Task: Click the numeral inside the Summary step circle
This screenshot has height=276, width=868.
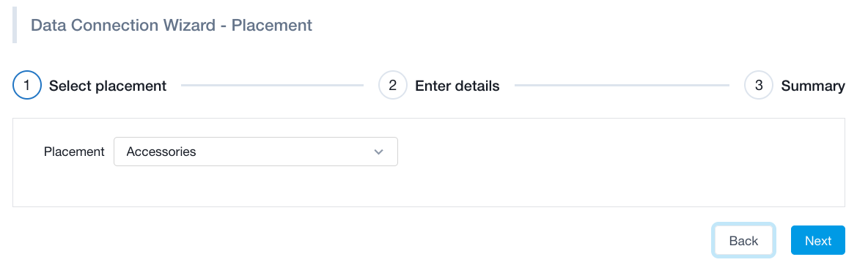Action: pyautogui.click(x=758, y=86)
